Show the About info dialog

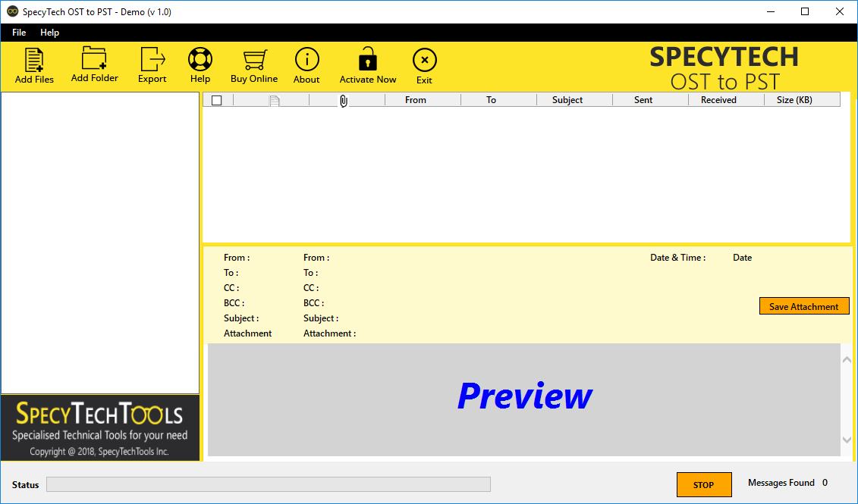(306, 66)
